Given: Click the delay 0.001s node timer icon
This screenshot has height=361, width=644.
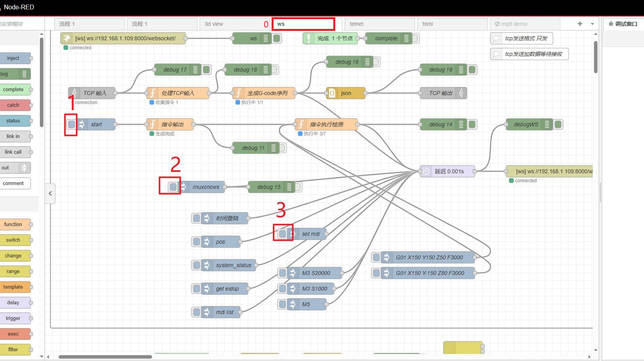Looking at the screenshot, I should pos(426,171).
